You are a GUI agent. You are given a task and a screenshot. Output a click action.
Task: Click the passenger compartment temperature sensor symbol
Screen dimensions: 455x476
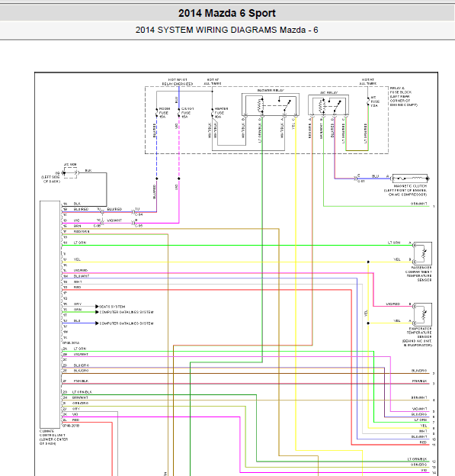(x=422, y=253)
